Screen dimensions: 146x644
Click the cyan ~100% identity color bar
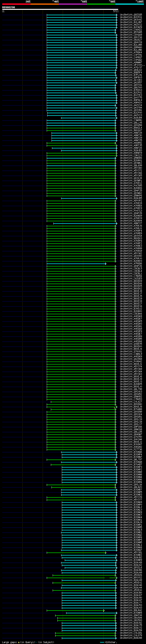coord(130,4)
